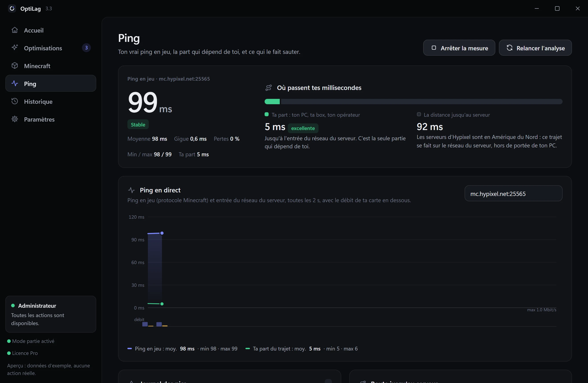This screenshot has width=588, height=383.
Task: Click the Ta part du trajet legend entry
Action: pos(301,349)
